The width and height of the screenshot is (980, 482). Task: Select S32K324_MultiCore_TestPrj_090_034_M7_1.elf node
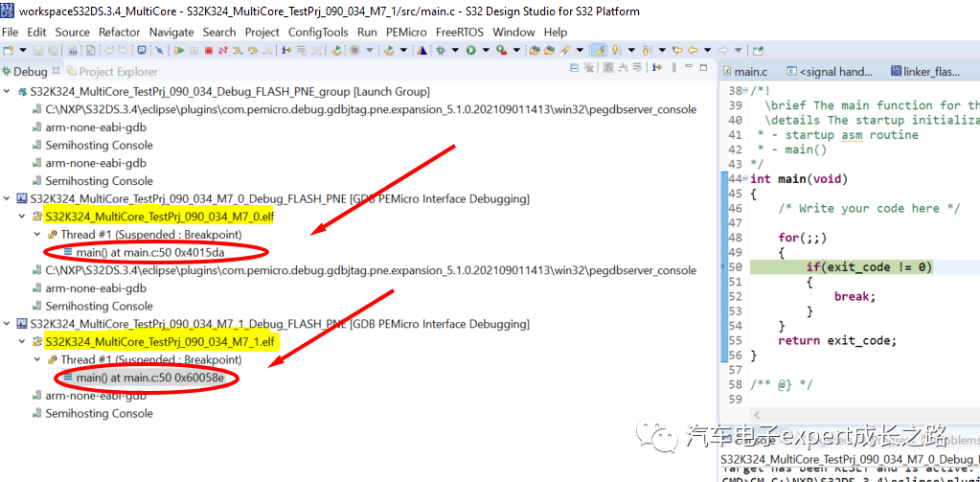152,342
